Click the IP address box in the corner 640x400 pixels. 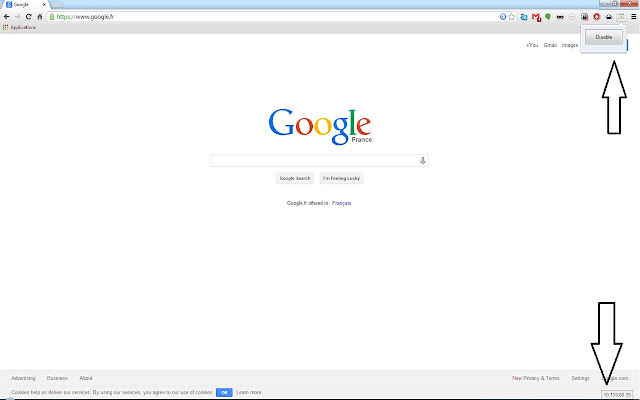(x=617, y=395)
